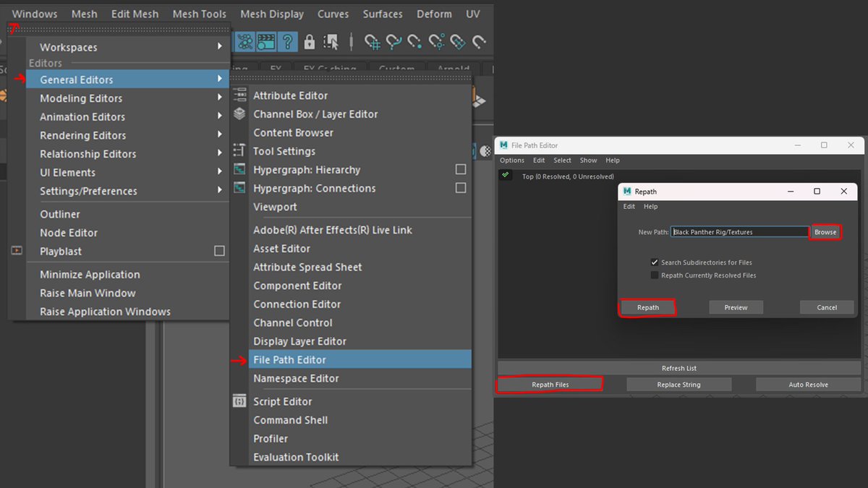Expand the UI Elements submenu
This screenshot has width=868, height=488.
coord(220,172)
